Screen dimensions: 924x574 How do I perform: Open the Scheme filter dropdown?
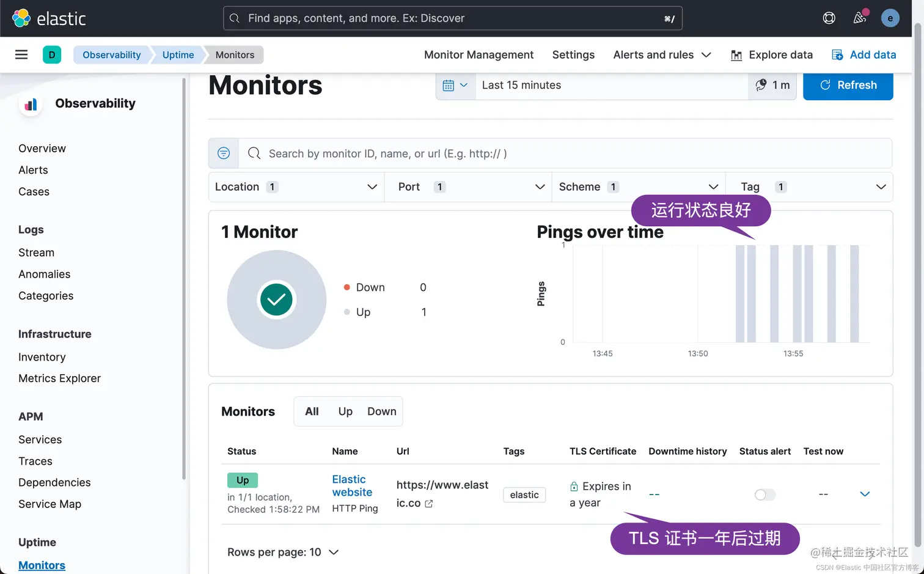tap(639, 187)
